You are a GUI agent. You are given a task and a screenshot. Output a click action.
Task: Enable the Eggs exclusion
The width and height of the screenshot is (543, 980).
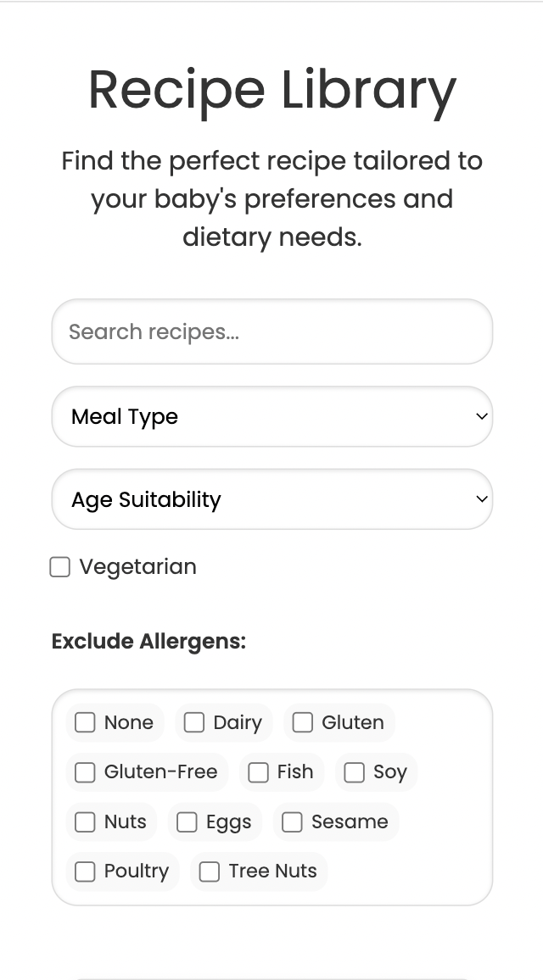[x=186, y=821]
